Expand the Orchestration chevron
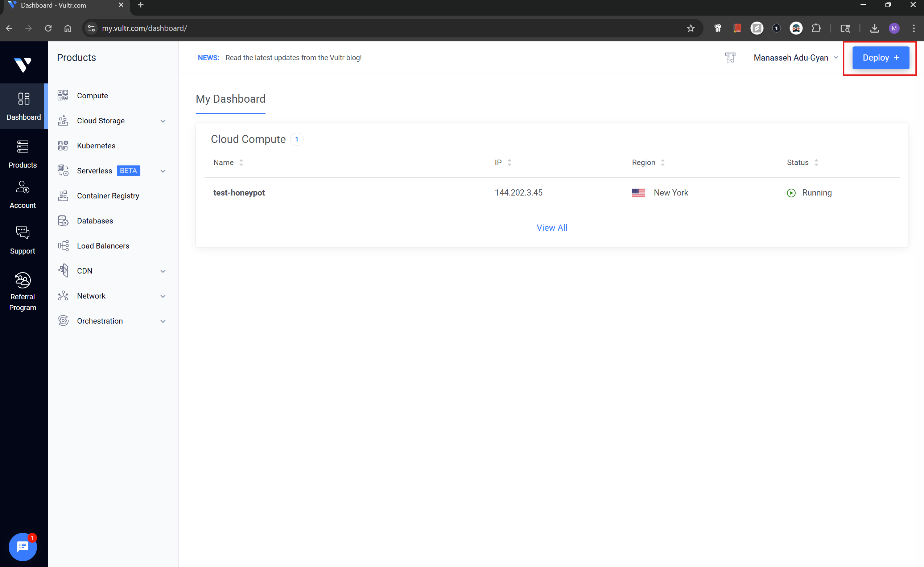 pyautogui.click(x=163, y=321)
